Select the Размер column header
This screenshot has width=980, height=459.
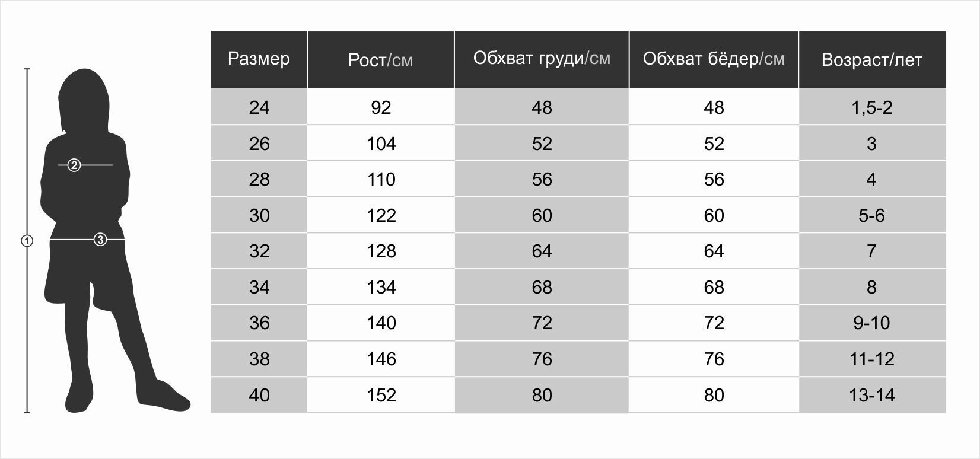[x=259, y=59]
